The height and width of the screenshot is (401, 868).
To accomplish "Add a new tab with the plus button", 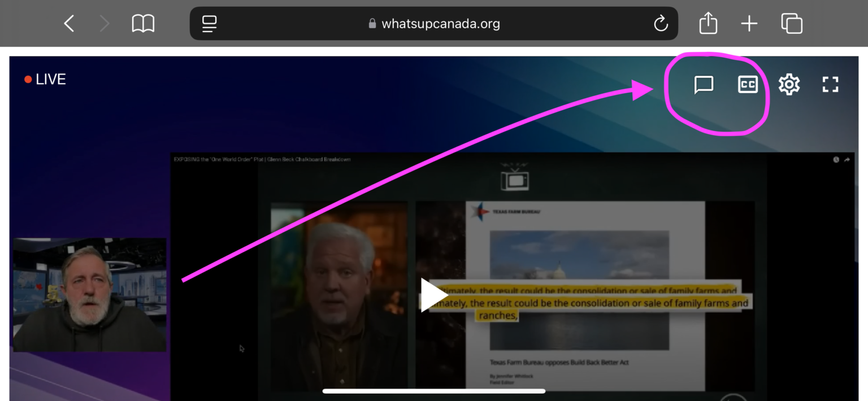I will (x=749, y=24).
